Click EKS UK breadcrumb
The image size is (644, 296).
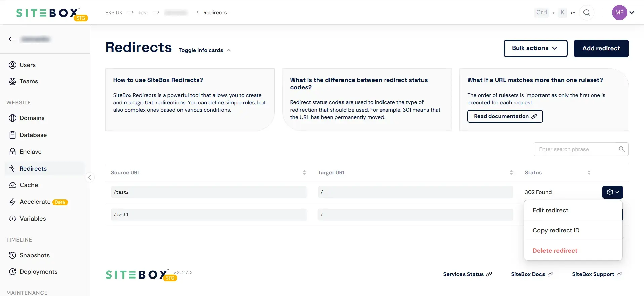tap(114, 13)
